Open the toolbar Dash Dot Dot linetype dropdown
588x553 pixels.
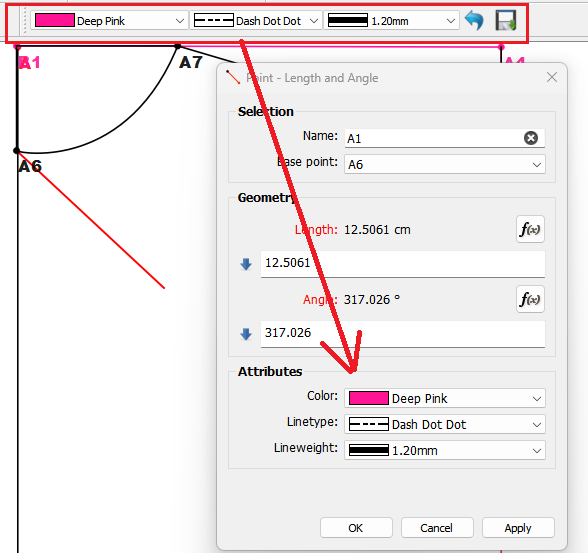point(256,21)
